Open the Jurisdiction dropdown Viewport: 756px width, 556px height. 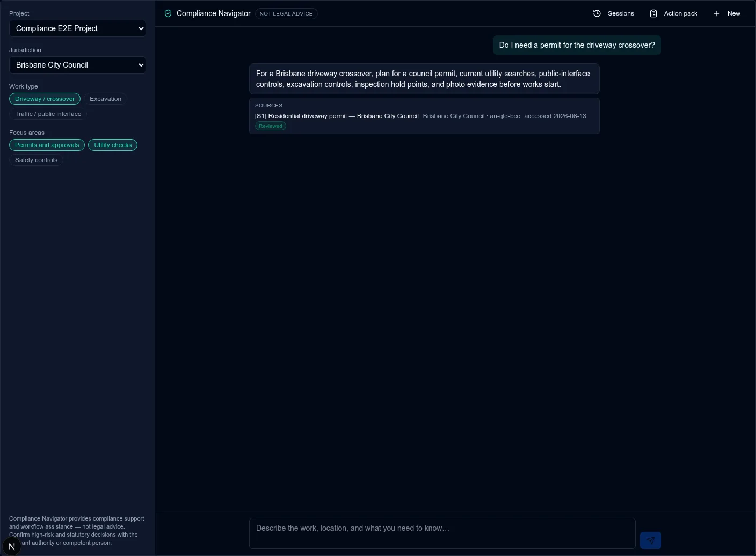[77, 65]
